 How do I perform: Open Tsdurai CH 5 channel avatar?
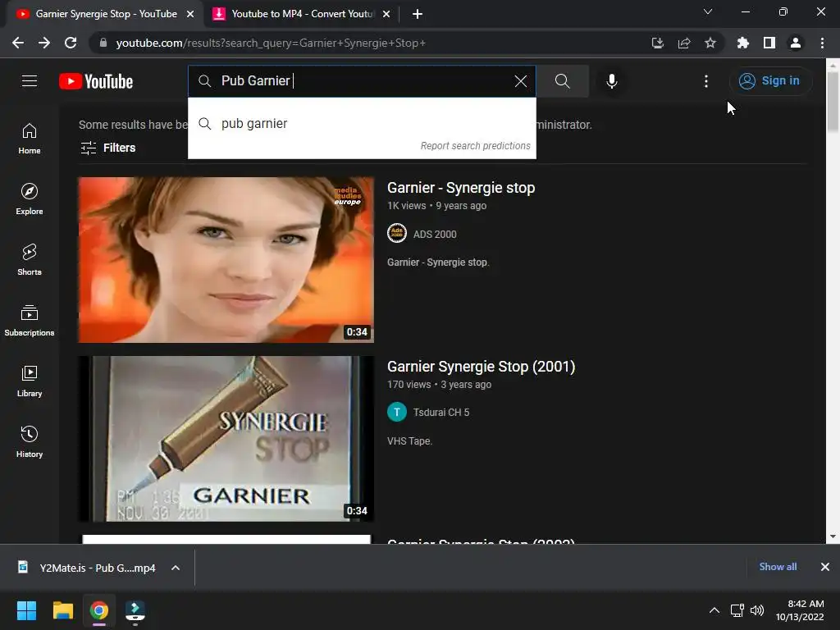coord(397,412)
